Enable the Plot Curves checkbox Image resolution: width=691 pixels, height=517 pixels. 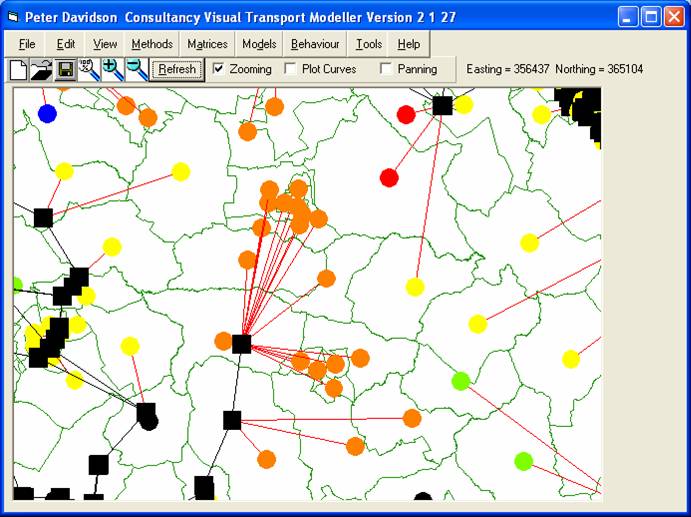coord(291,69)
